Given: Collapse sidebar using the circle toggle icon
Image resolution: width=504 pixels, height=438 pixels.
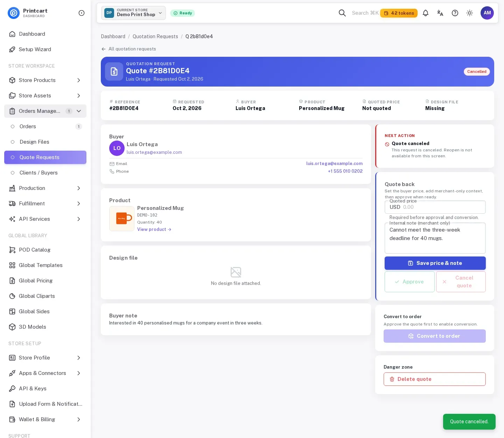Looking at the screenshot, I should [82, 13].
